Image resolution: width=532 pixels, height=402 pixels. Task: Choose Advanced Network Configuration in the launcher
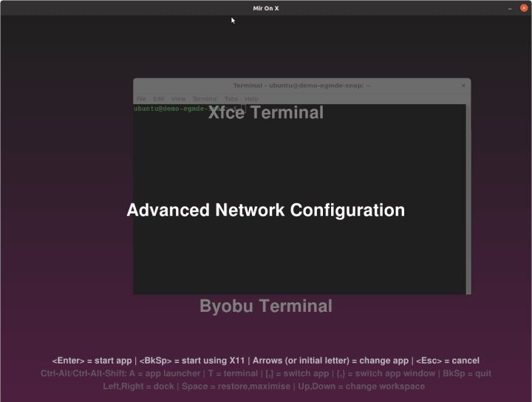(266, 210)
